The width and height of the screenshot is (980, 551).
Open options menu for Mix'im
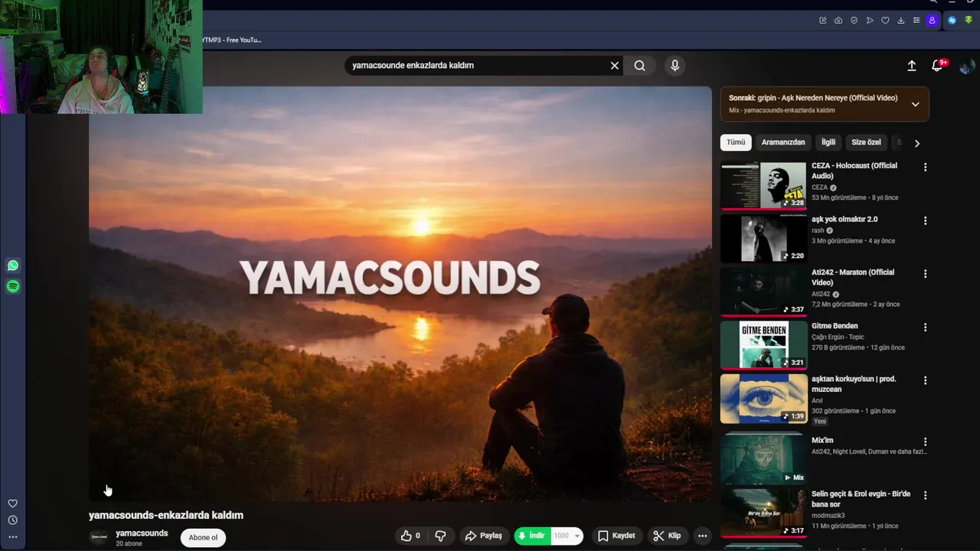(925, 442)
